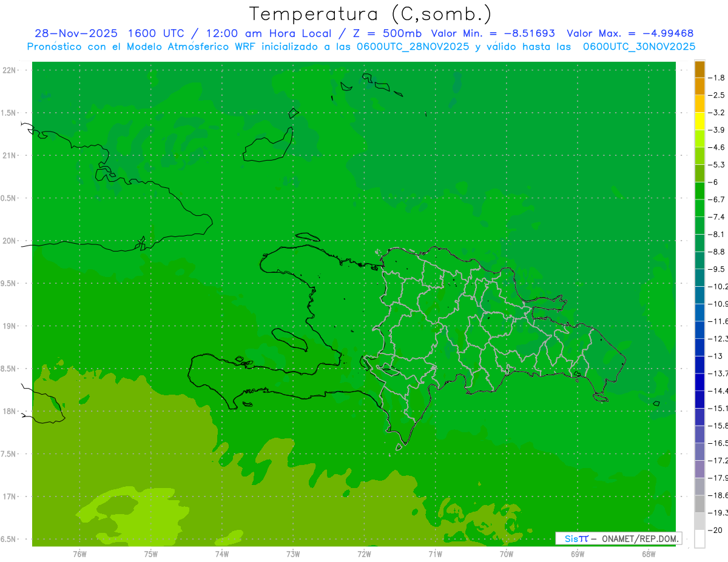Select the swatch between -7.4 and -8.1
This screenshot has width=728, height=562.
click(x=699, y=226)
